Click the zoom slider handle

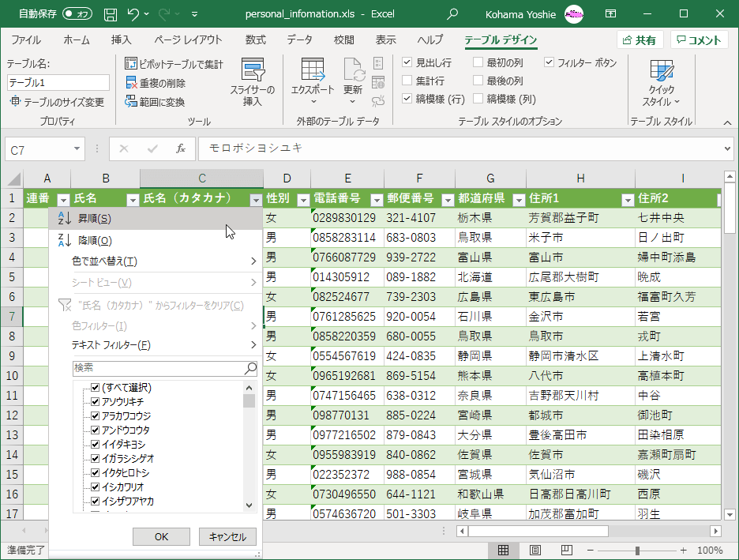(x=637, y=550)
